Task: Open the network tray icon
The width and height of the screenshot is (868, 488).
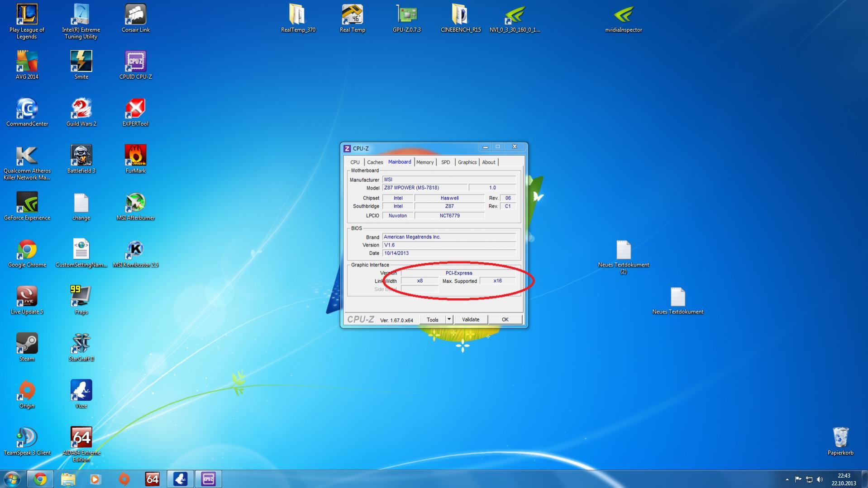Action: tap(809, 479)
